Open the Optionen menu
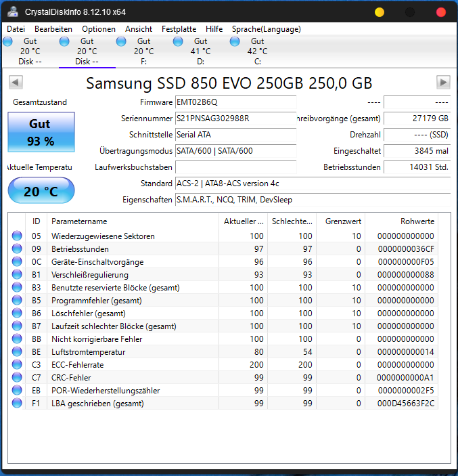458x476 pixels. tap(99, 29)
